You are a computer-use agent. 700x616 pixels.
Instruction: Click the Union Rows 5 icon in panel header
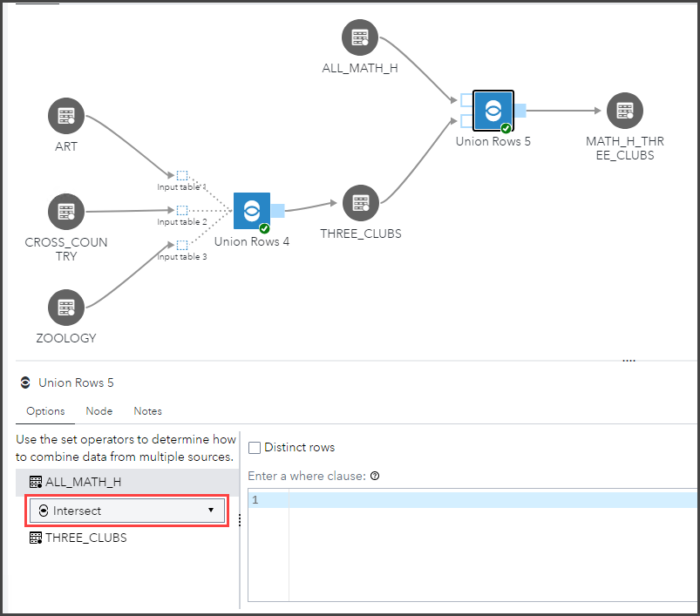(x=27, y=382)
